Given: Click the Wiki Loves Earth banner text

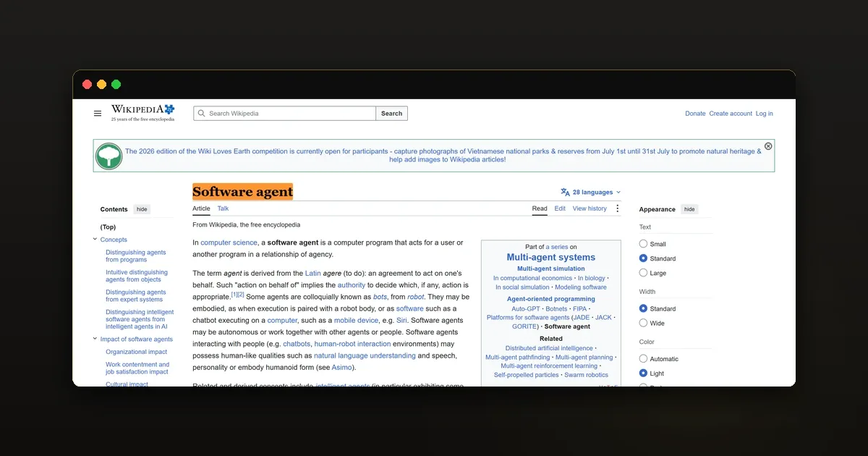Looking at the screenshot, I should coord(443,156).
